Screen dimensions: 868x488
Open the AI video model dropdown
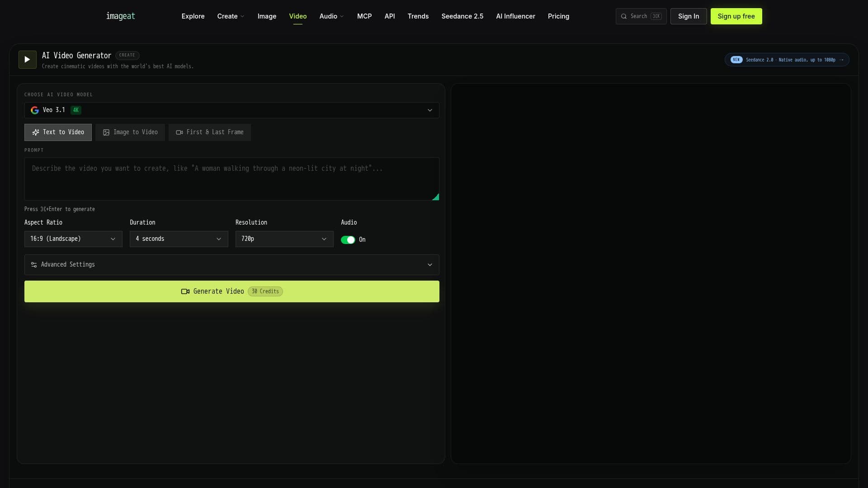[231, 110]
